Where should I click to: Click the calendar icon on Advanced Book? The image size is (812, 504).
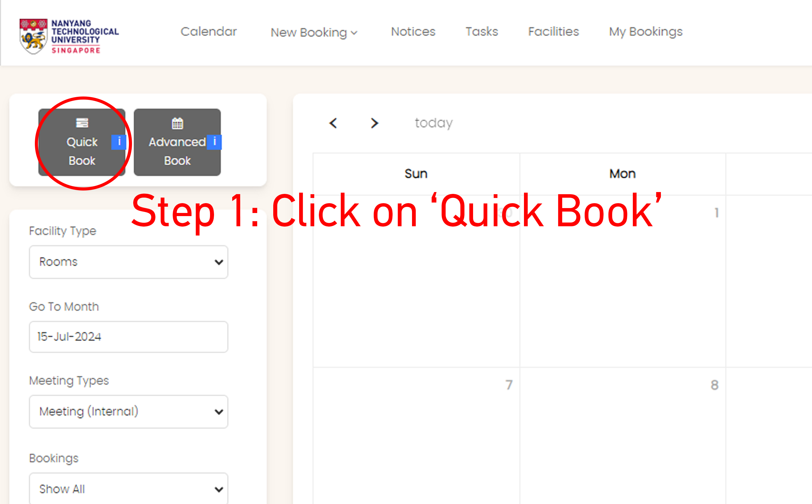click(177, 123)
